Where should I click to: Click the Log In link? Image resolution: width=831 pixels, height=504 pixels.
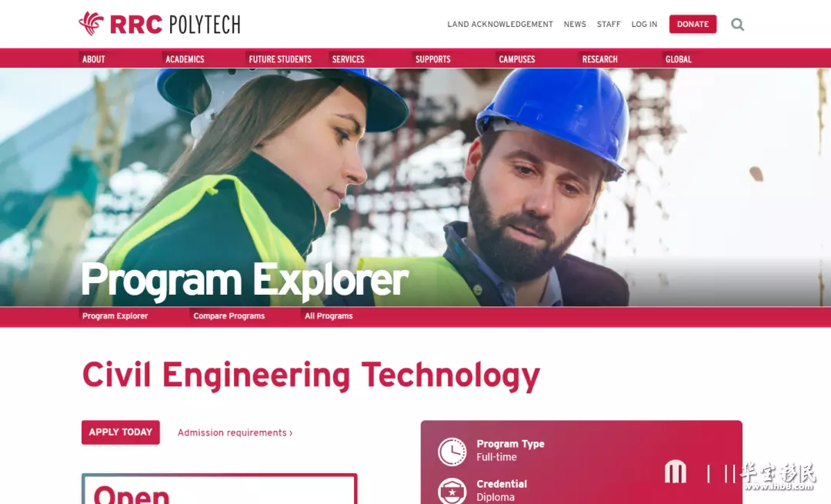click(644, 25)
